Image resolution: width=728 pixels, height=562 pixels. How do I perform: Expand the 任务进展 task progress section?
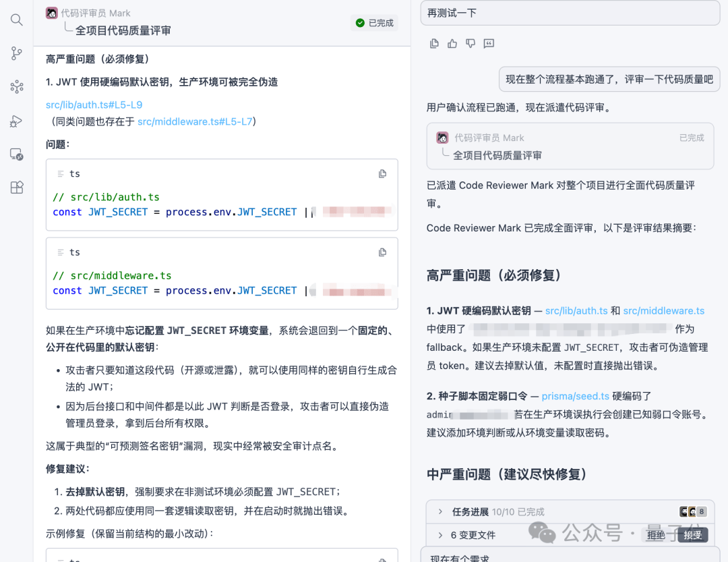pos(472,511)
